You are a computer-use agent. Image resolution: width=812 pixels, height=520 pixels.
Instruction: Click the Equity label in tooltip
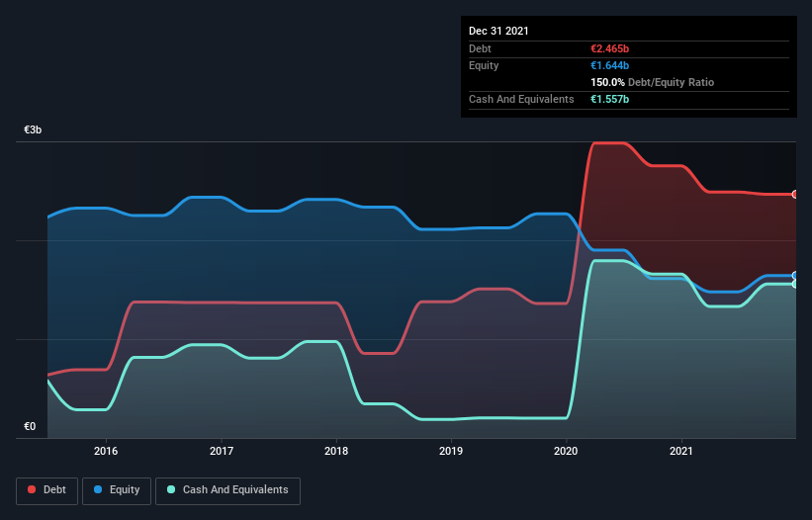point(484,65)
